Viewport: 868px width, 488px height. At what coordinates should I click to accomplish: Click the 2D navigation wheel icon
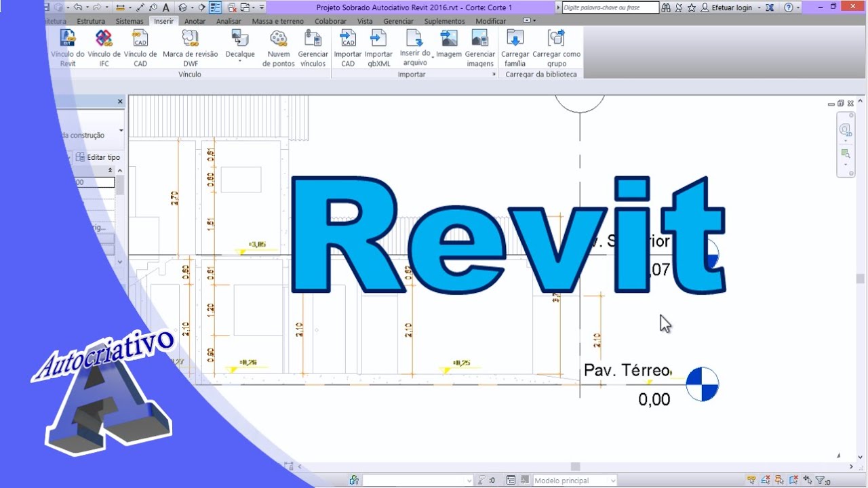[845, 130]
